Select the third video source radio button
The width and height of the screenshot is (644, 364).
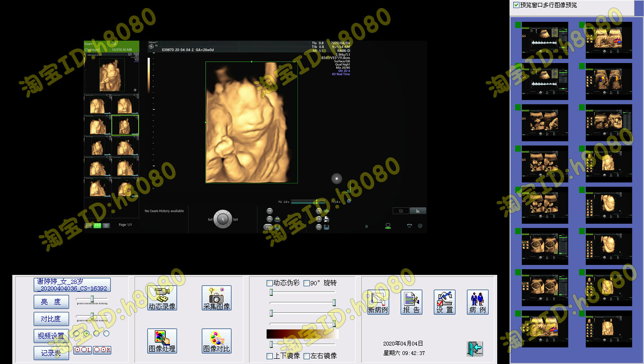click(x=97, y=334)
